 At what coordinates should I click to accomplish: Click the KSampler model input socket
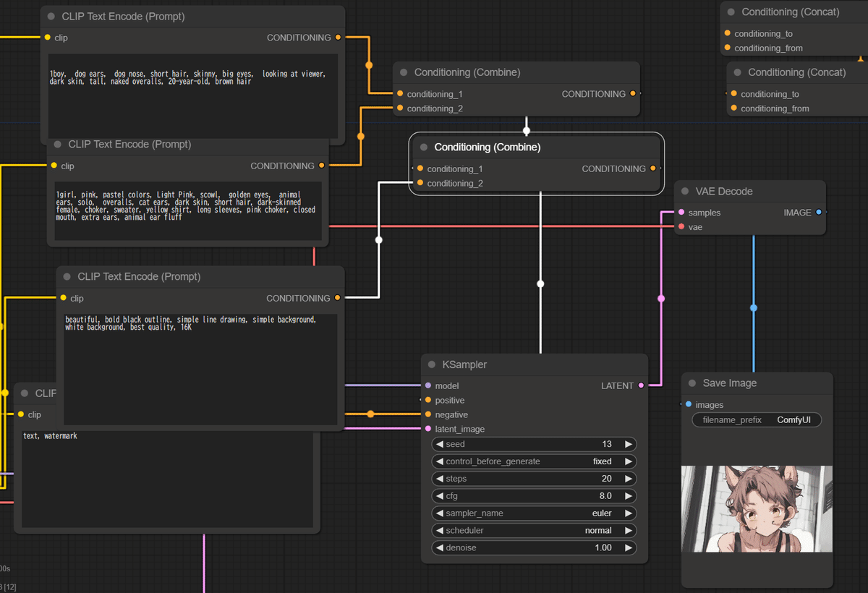click(428, 385)
